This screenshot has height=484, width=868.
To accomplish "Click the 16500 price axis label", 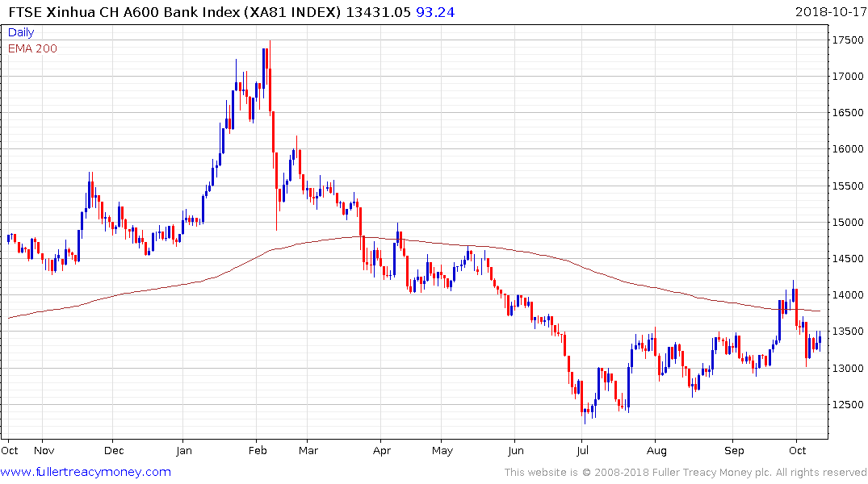I will [848, 113].
